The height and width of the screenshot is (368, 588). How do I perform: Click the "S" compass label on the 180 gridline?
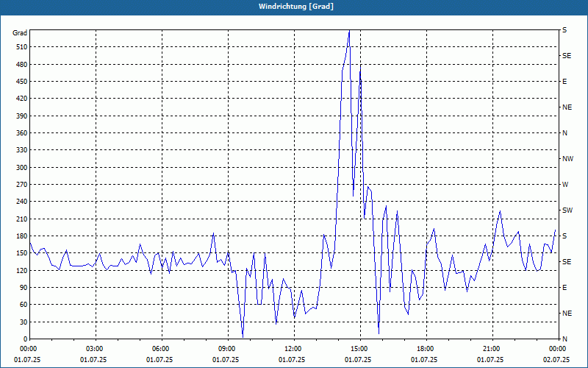coord(564,236)
